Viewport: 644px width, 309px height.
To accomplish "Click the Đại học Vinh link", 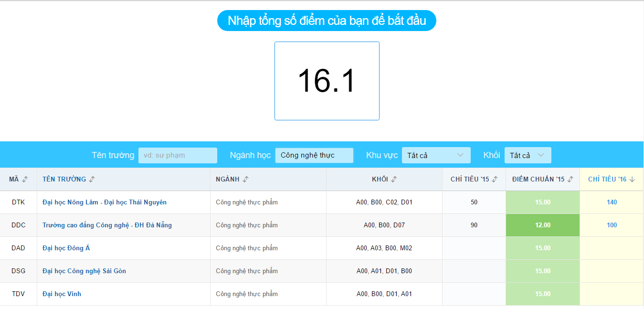I will click(x=62, y=294).
